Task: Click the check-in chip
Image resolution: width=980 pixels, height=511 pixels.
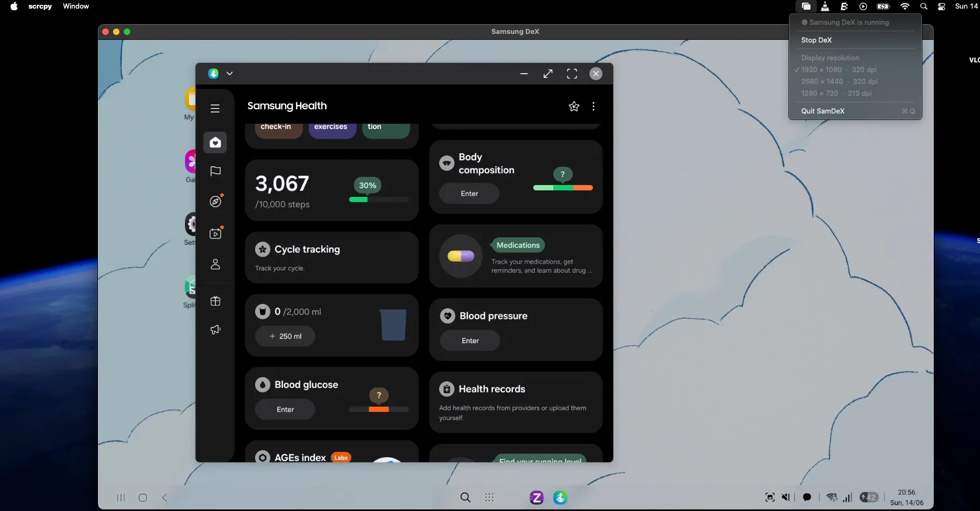Action: [278, 129]
